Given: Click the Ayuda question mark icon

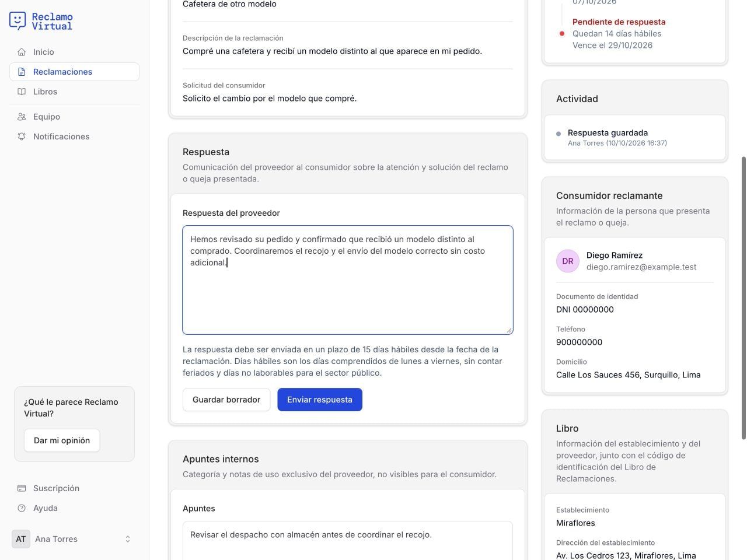Looking at the screenshot, I should click(x=22, y=508).
